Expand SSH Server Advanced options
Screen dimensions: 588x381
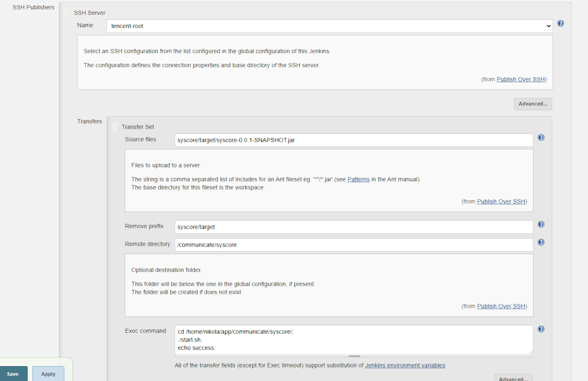(533, 104)
